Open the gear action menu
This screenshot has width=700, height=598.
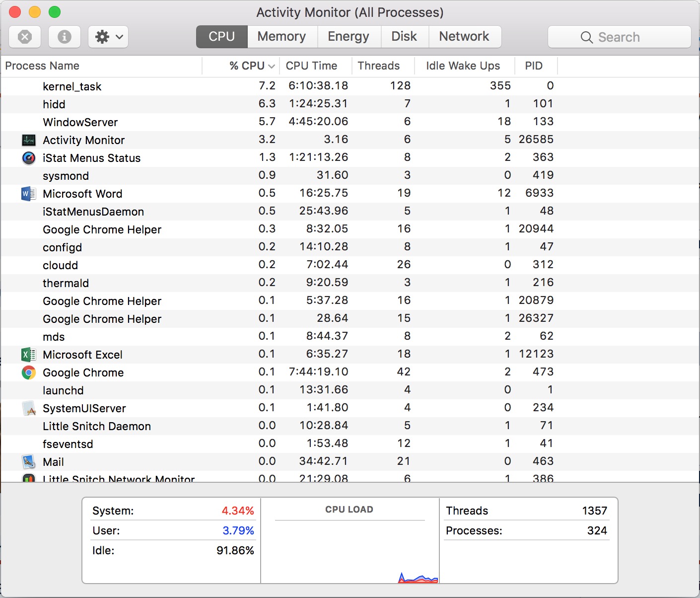coord(108,37)
